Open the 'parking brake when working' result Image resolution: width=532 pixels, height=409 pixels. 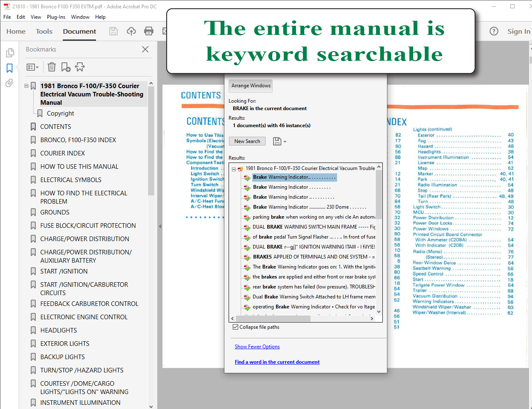pyautogui.click(x=314, y=217)
